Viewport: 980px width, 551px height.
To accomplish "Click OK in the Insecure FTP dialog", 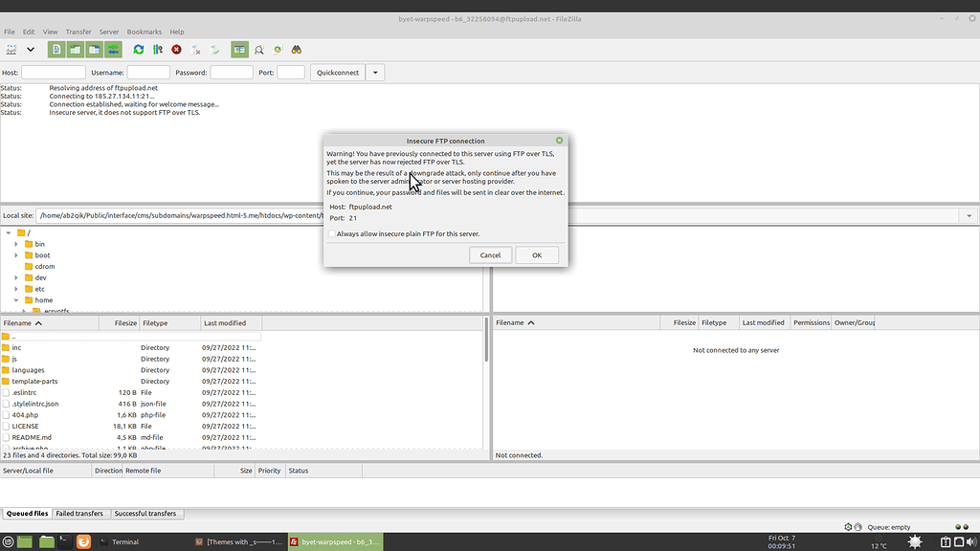I will click(x=537, y=255).
